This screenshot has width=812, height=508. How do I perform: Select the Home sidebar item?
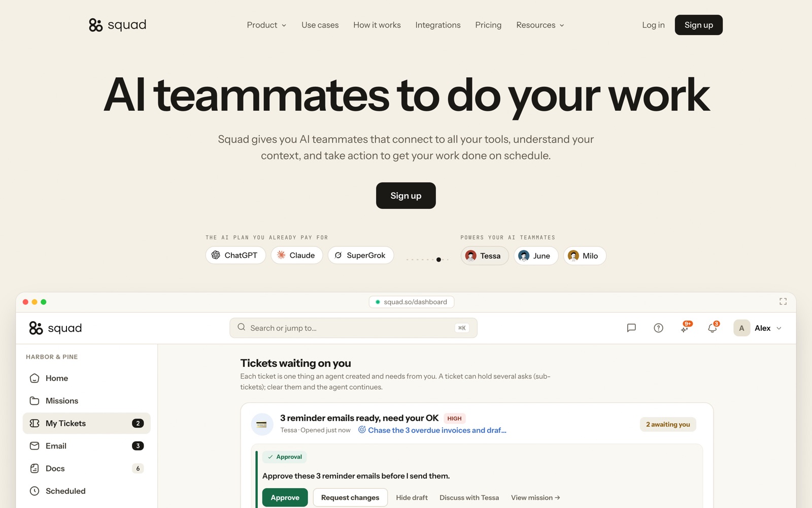[87, 378]
